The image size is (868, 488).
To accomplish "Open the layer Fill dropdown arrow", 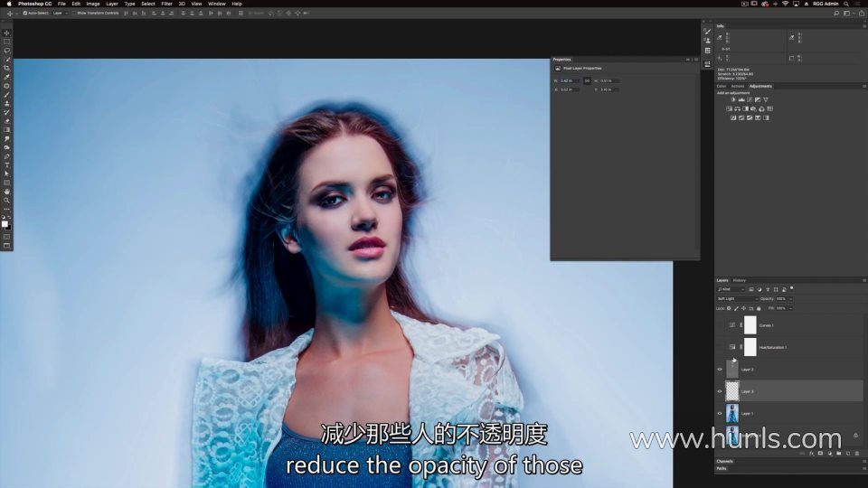I will (x=790, y=308).
